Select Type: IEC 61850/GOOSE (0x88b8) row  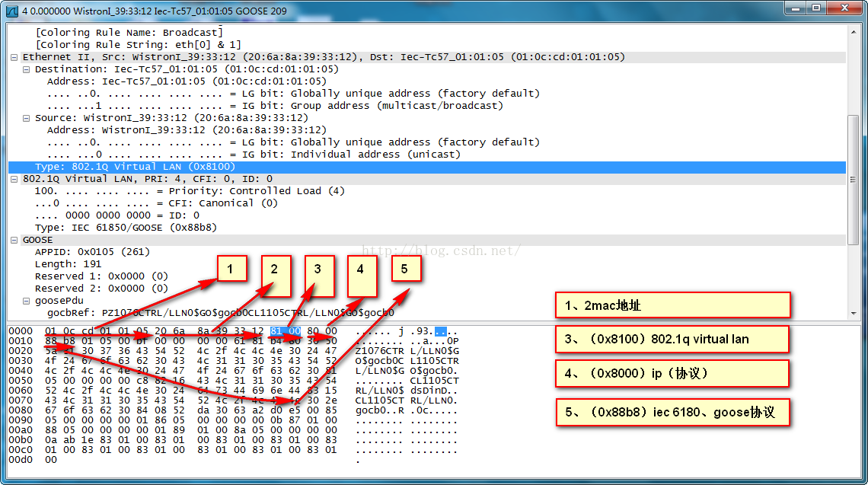(126, 228)
